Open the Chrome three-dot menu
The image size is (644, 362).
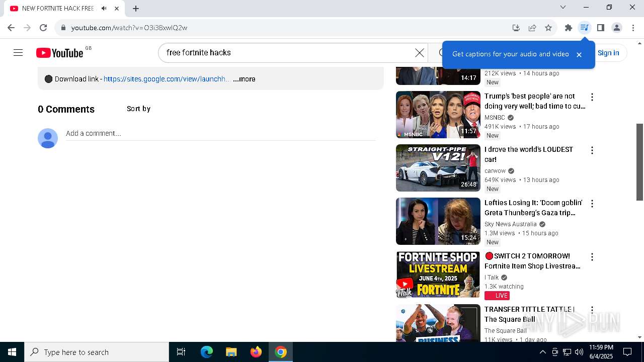[633, 28]
